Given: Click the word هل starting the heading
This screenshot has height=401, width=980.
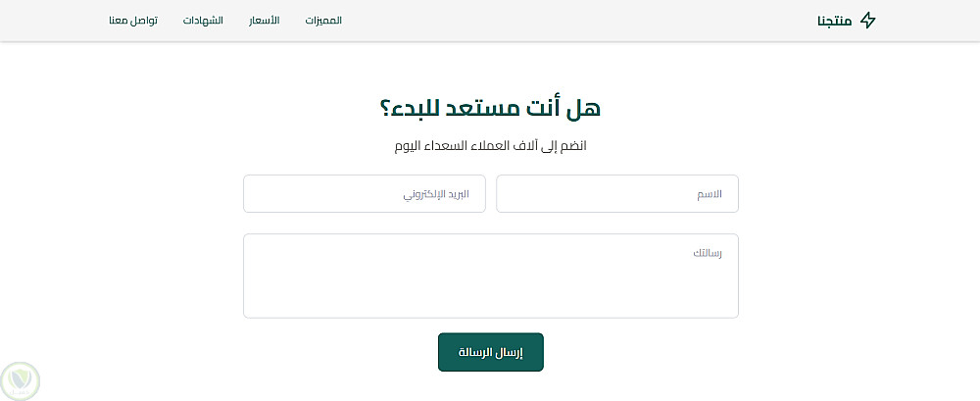Looking at the screenshot, I should click(x=585, y=108).
